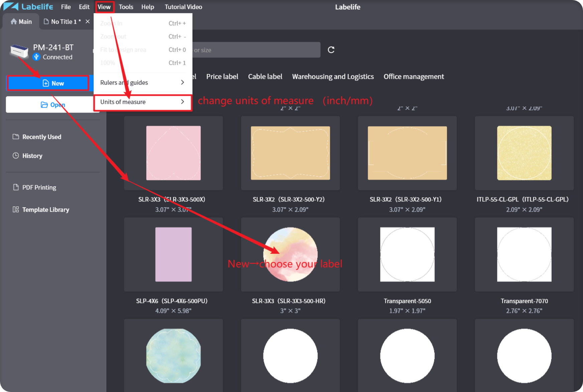Viewport: 583px width, 392px height.
Task: Expand the Units of measure submenu
Action: tap(143, 102)
